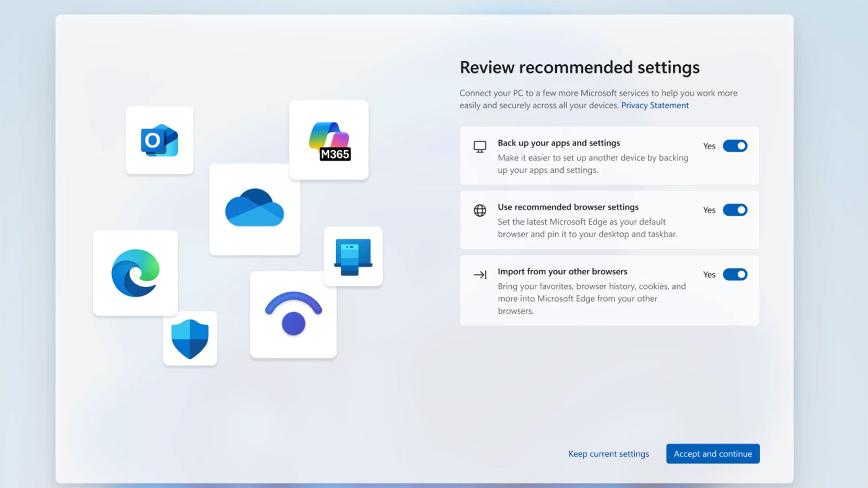Click the Yes label beside import toggle

[x=709, y=274]
